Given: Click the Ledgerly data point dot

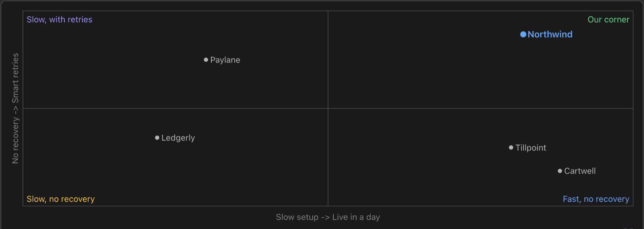Looking at the screenshot, I should [157, 137].
